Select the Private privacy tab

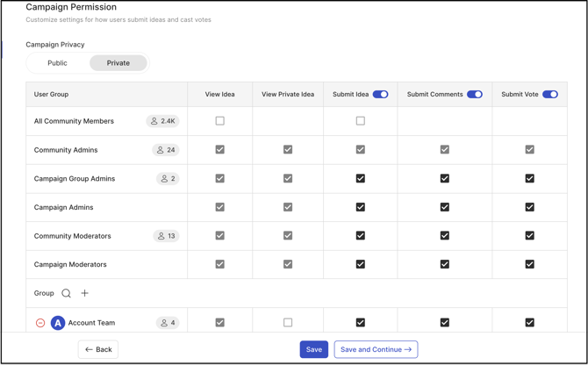[x=118, y=63]
